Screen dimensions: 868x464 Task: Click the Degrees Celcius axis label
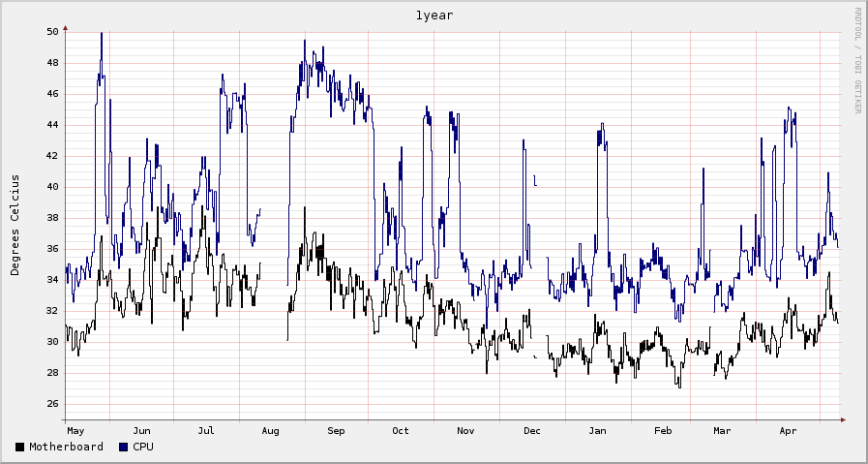[15, 225]
